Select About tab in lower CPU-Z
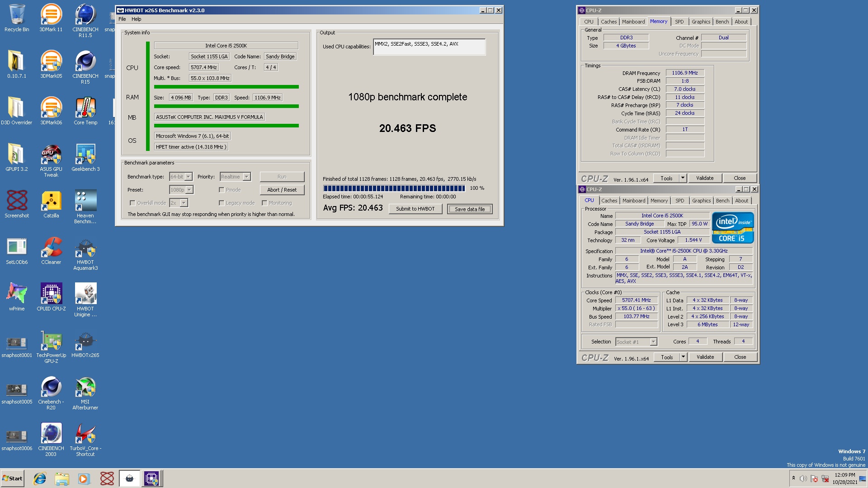Screen dimensions: 868x488 (741, 201)
